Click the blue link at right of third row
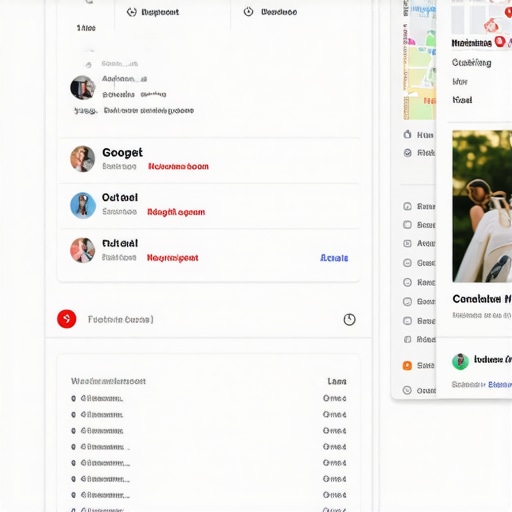This screenshot has width=512, height=512. click(334, 258)
